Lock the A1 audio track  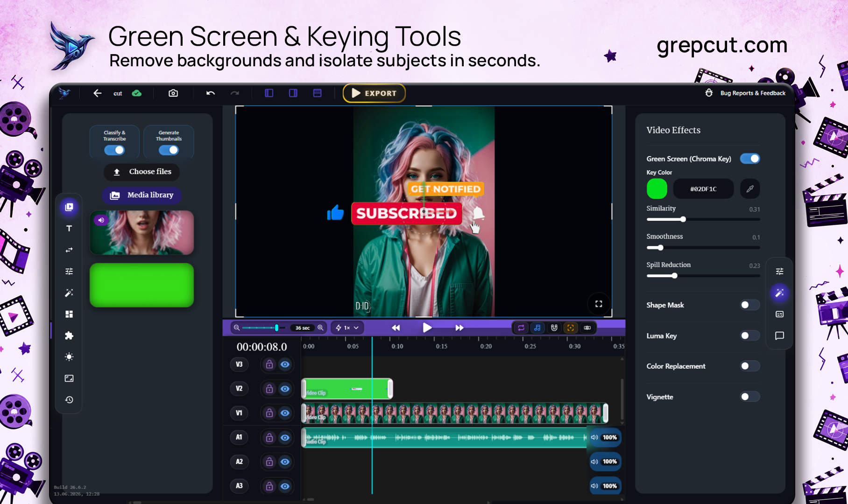point(269,437)
